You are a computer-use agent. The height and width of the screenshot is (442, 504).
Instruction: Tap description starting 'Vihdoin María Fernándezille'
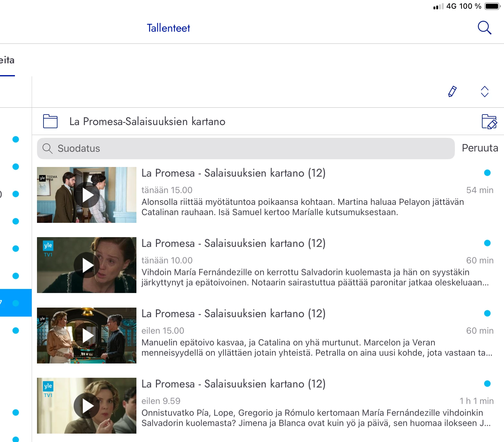coord(315,277)
